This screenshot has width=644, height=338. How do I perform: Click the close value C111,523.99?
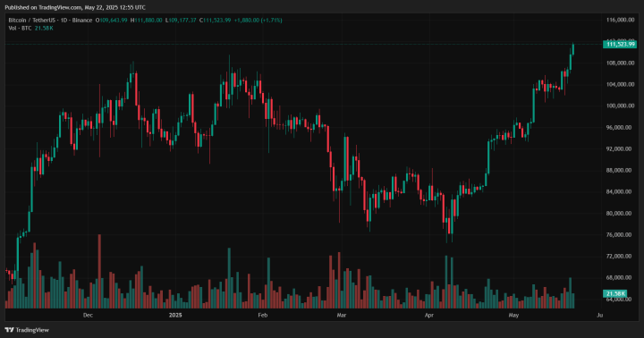click(x=216, y=21)
